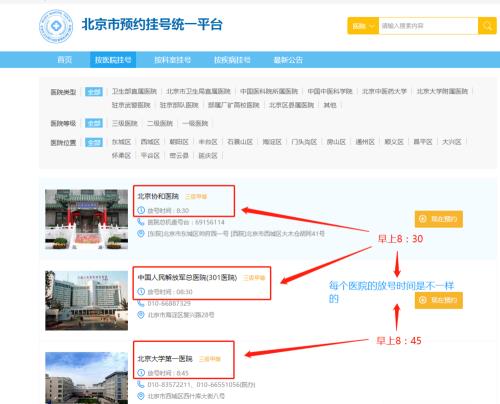Click 现在预约 button for 北京协和医院

(439, 219)
